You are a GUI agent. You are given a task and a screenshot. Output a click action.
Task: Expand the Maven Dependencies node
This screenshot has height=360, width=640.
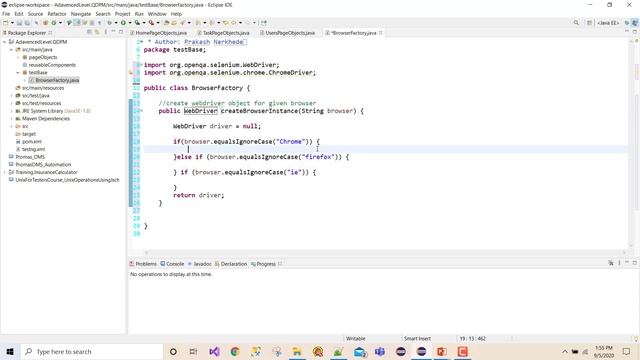point(11,119)
